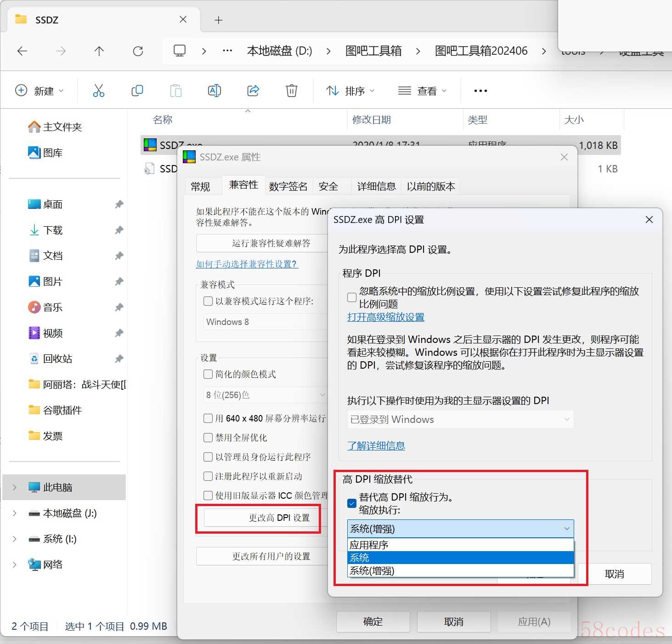Screen dimensions: 672x644
Task: Open the 排序 sort menu
Action: tap(350, 91)
